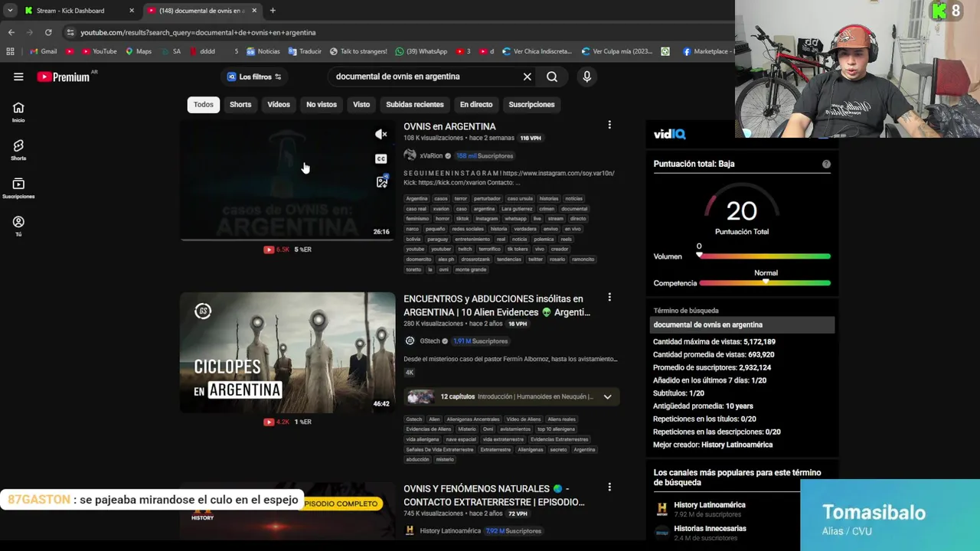The width and height of the screenshot is (980, 551).
Task: Click the Volumen score bar
Action: tap(765, 256)
